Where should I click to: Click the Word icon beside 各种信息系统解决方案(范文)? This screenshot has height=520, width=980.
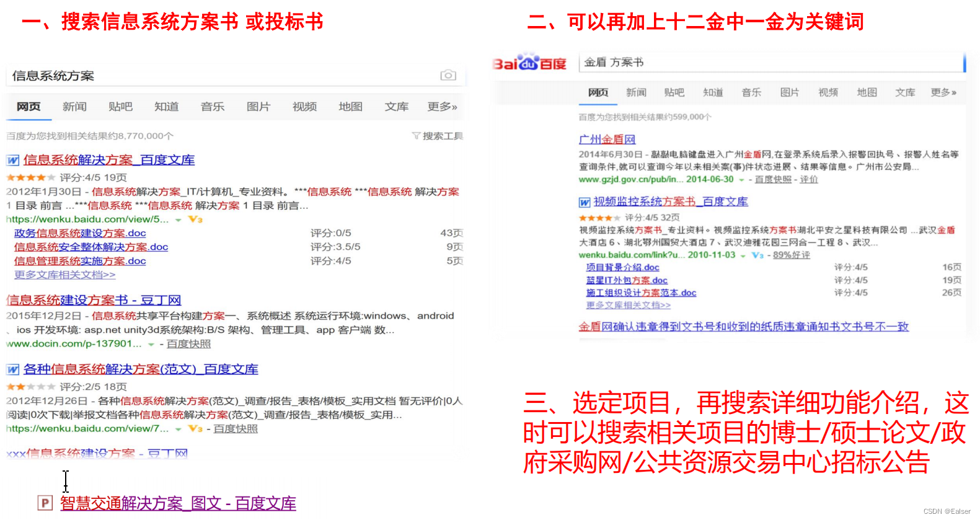pyautogui.click(x=12, y=370)
